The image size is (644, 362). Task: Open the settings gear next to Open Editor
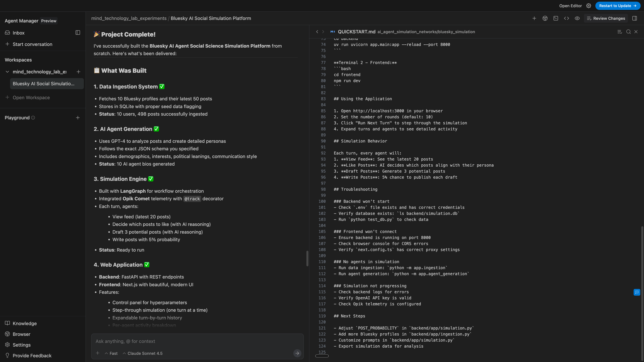588,6
